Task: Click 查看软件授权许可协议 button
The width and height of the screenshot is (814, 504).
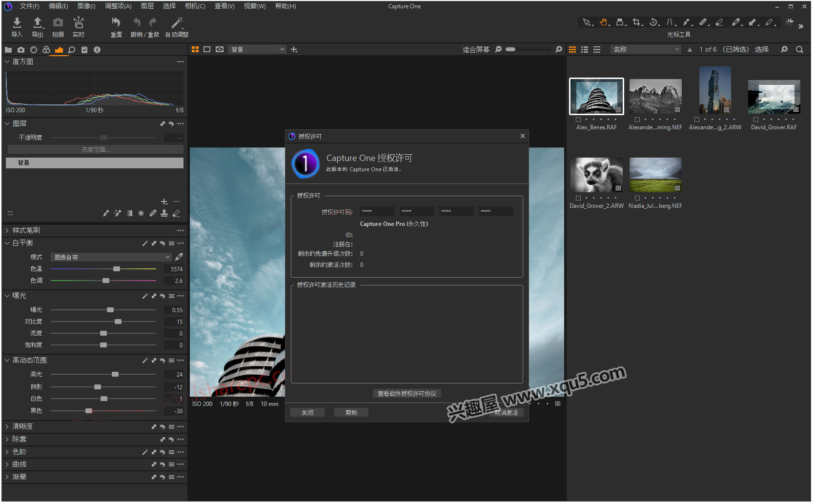Action: (407, 394)
